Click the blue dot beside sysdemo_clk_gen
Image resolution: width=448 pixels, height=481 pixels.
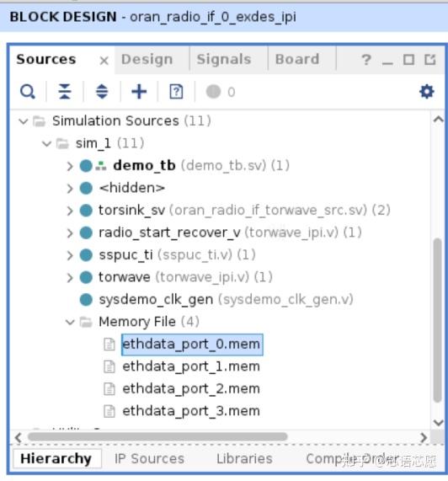click(86, 299)
